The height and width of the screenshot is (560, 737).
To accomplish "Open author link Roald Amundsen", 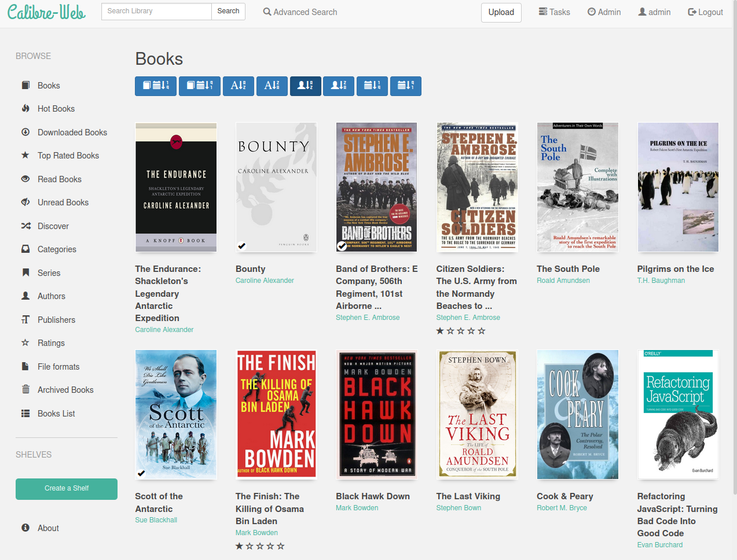I will [563, 281].
